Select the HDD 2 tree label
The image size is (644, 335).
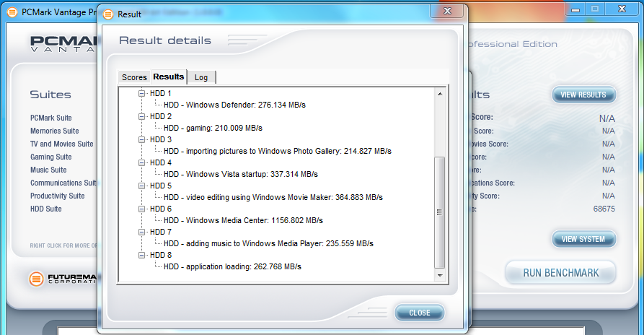click(161, 116)
